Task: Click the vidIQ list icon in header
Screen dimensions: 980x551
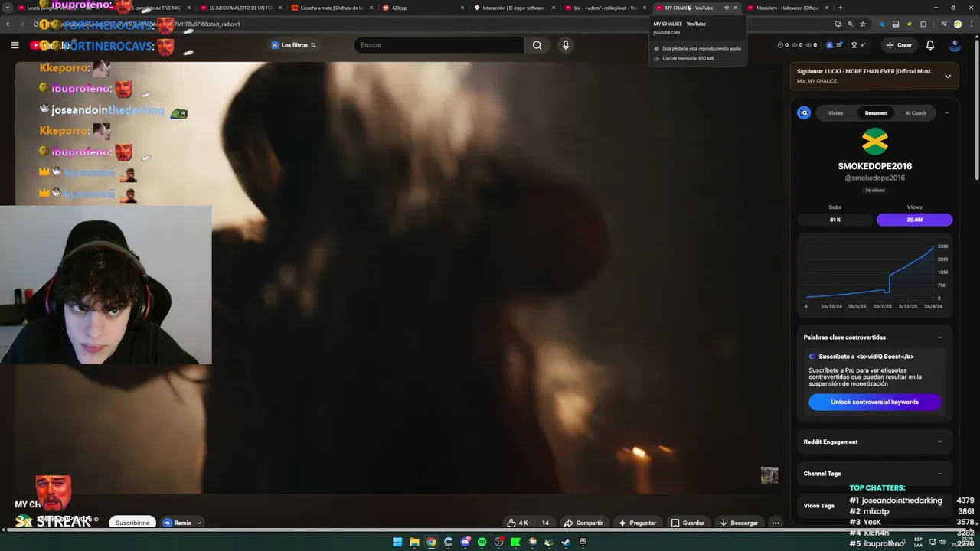Action: click(841, 45)
